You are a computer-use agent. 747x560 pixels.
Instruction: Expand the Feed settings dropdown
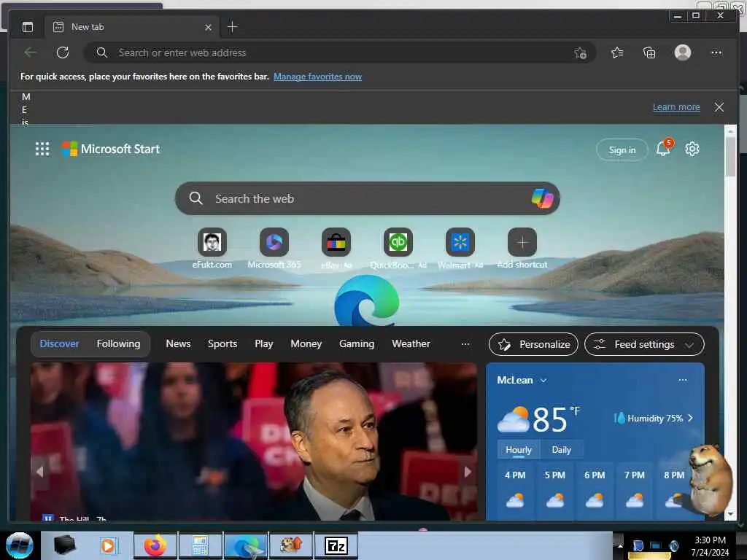[644, 344]
